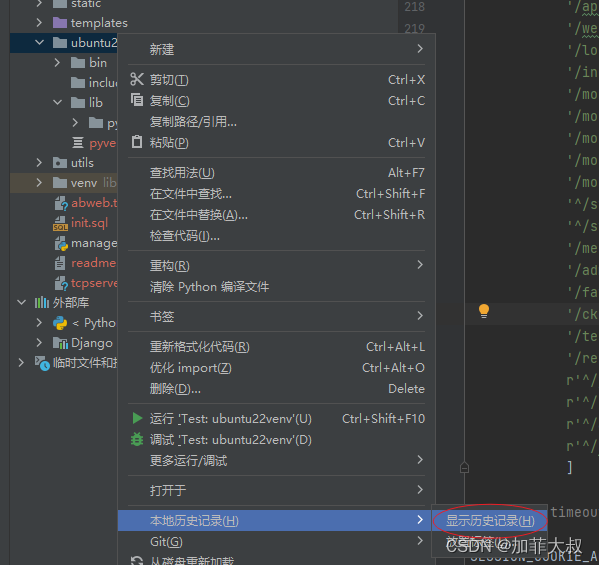
Task: Debug 'Test: ubuntu22venv' from menu
Action: 277,440
